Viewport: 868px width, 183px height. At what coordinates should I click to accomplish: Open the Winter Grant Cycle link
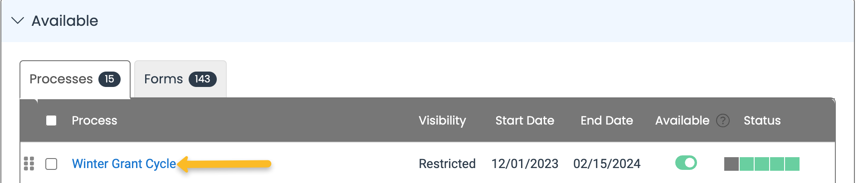click(124, 164)
